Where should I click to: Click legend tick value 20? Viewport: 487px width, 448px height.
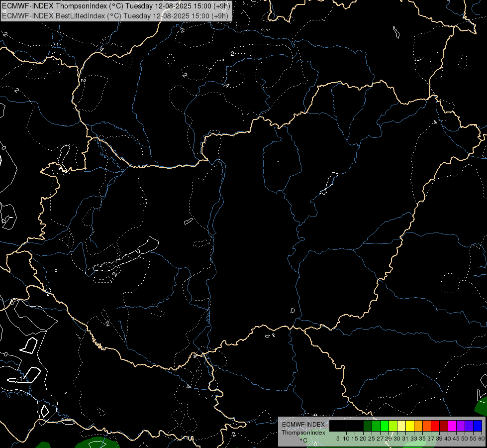coord(364,439)
